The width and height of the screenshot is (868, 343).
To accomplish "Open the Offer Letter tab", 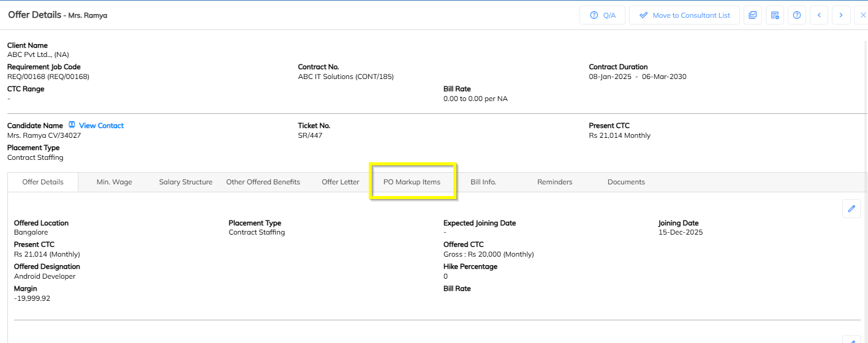I will (x=341, y=182).
